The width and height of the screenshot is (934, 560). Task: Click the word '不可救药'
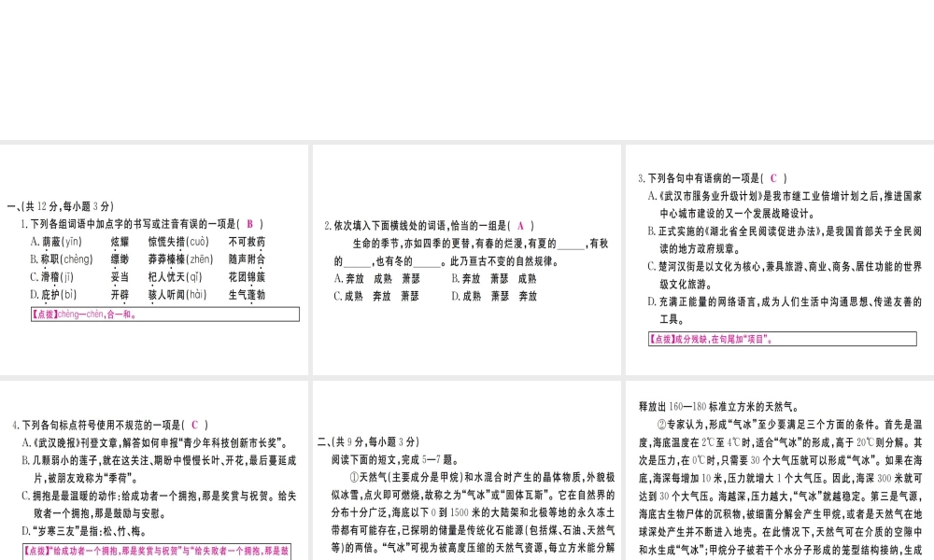click(x=248, y=242)
